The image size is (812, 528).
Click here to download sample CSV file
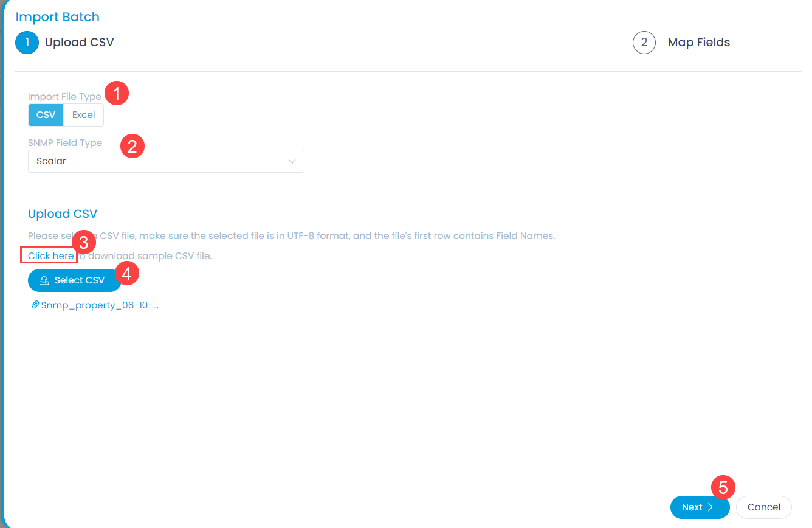click(49, 255)
